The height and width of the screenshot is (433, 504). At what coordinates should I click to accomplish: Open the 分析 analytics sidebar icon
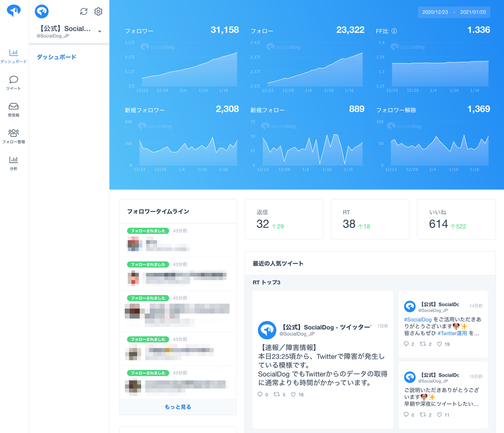pos(14,163)
